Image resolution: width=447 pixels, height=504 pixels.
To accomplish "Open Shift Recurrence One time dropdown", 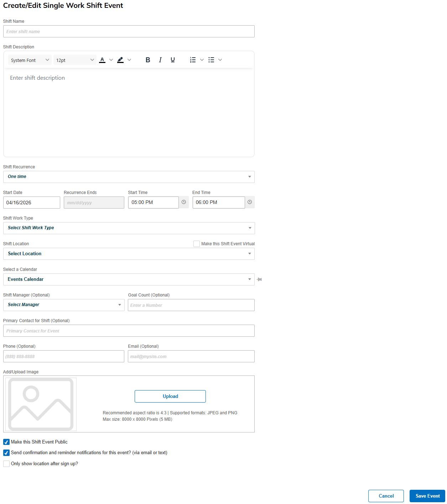I will point(129,177).
